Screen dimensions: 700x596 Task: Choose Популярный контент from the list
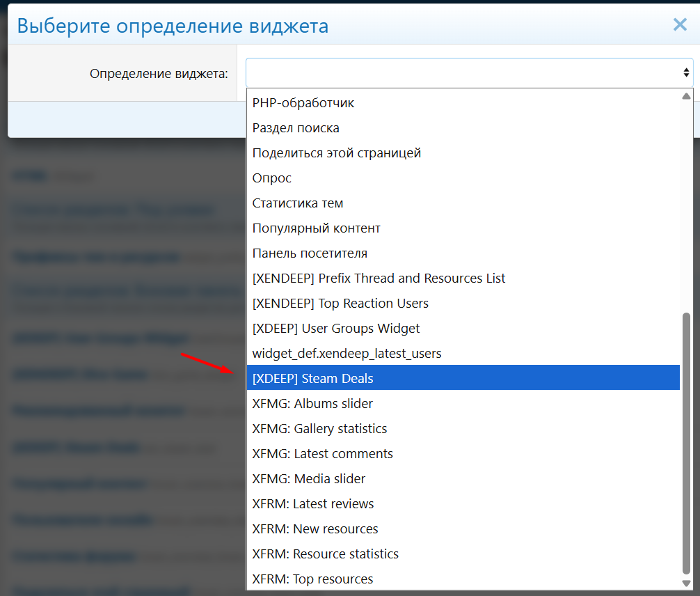click(x=317, y=228)
